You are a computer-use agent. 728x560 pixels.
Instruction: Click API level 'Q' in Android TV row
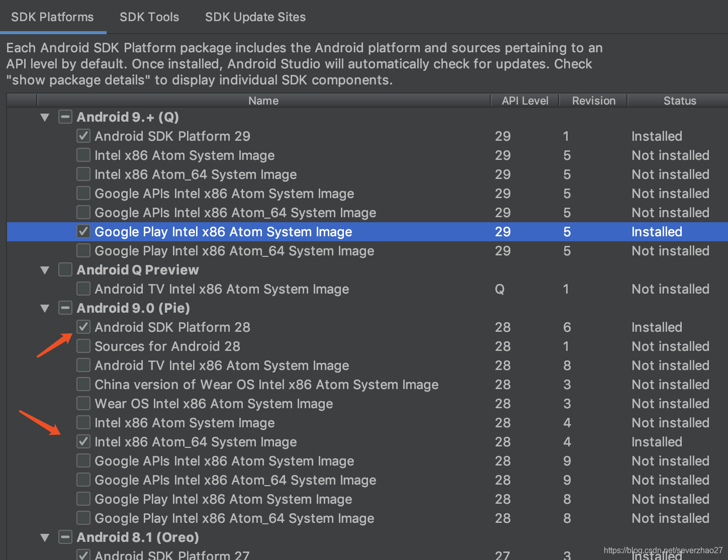tap(500, 290)
